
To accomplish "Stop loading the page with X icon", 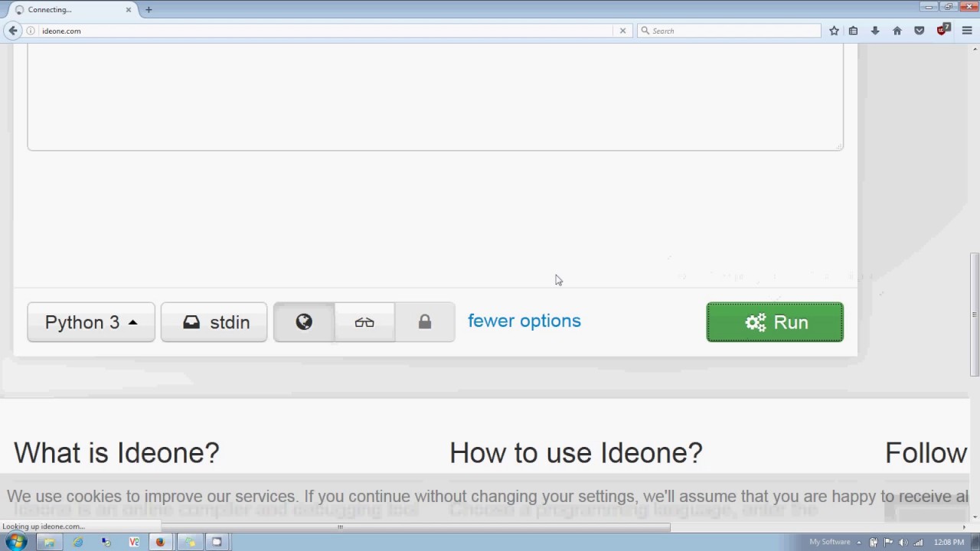I will tap(622, 31).
